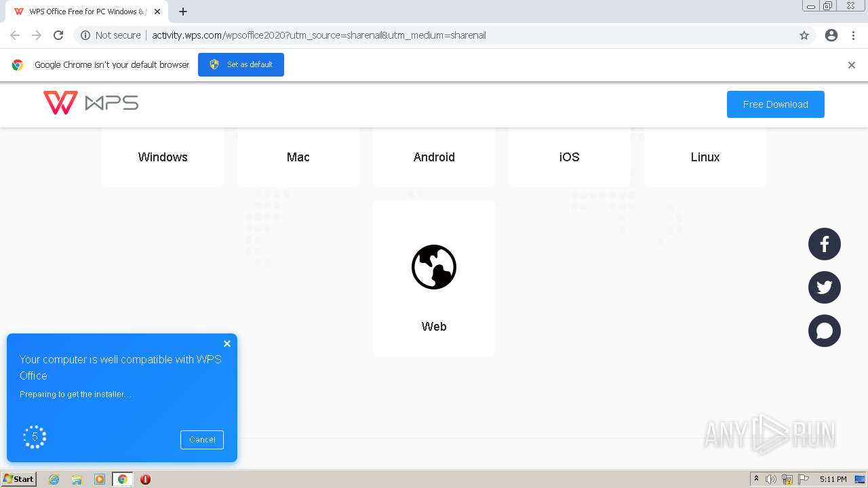Click 'Preparing to get the installer' text
Screen dimensions: 868x488
75,394
